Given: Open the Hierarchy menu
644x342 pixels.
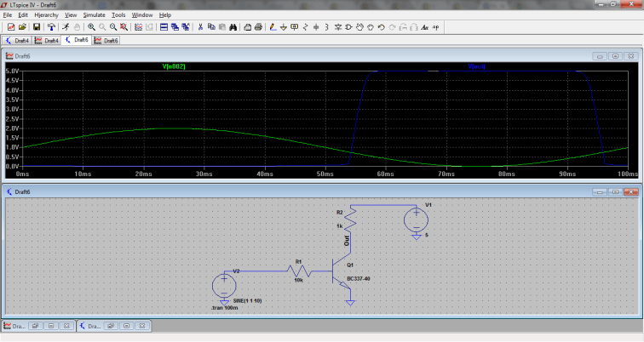Looking at the screenshot, I should click(x=46, y=15).
